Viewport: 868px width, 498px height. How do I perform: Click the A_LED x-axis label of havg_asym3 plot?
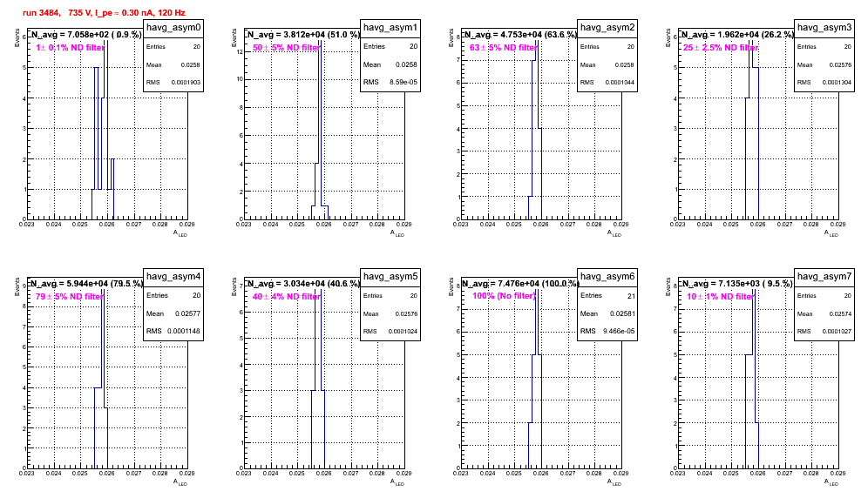(831, 233)
